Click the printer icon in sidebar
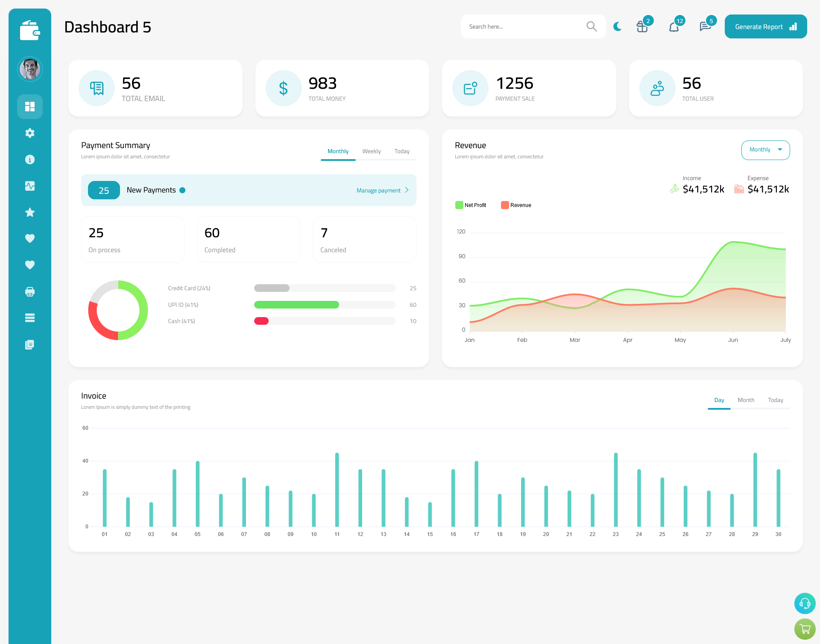The height and width of the screenshot is (644, 820). 30,291
